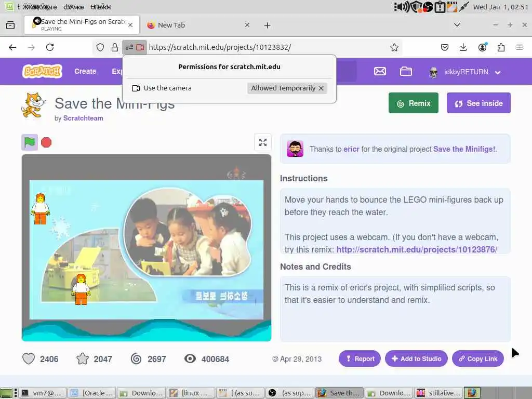Love this project with the heart icon
Viewport: 532px width, 399px height.
[29, 358]
